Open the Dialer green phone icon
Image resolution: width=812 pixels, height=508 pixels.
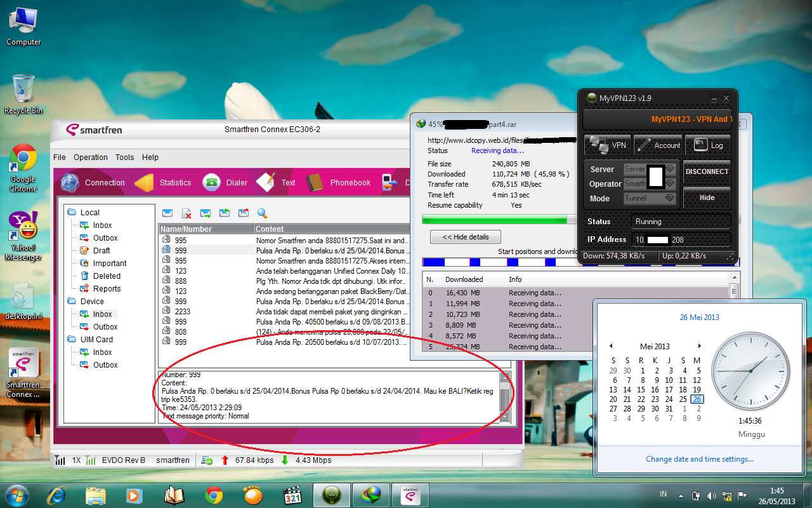click(x=211, y=182)
